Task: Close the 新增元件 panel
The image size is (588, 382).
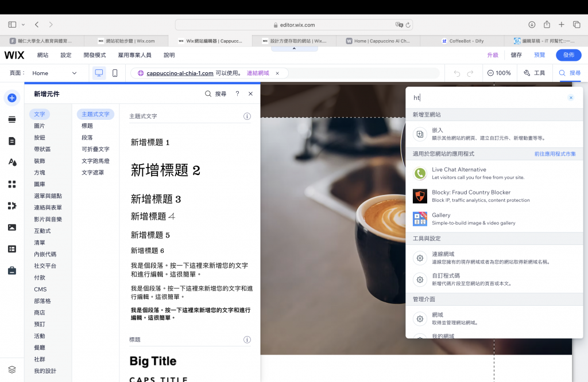Action: pos(250,93)
